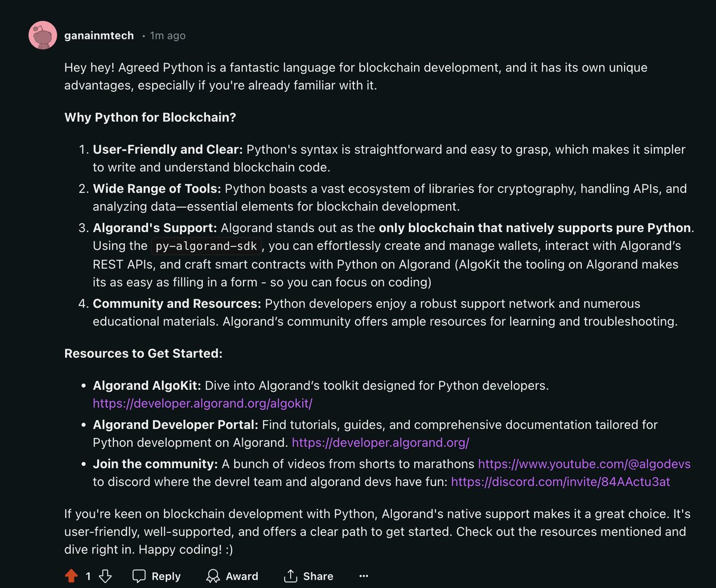The width and height of the screenshot is (716, 588).
Task: Click the 'Resources to Get Started:' heading
Action: 143,354
